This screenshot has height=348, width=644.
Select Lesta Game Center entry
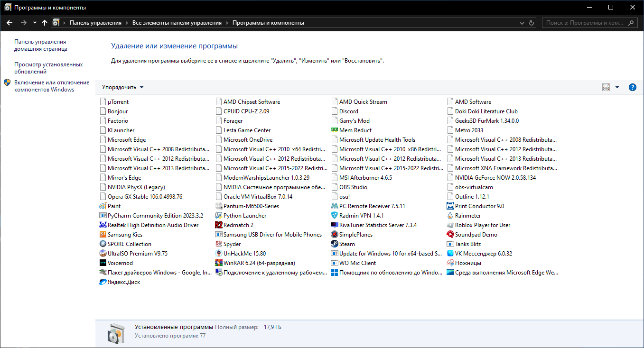tap(243, 130)
